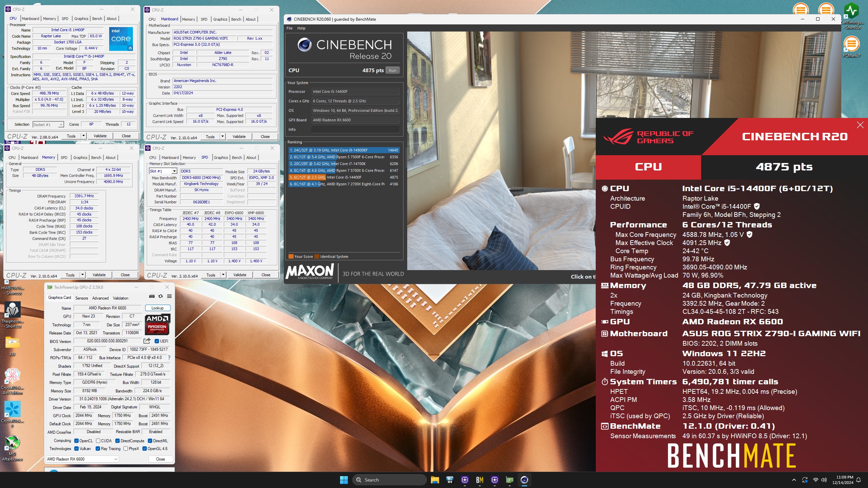868x488 pixels.
Task: Click the Cinebench Info input field
Action: point(355,129)
